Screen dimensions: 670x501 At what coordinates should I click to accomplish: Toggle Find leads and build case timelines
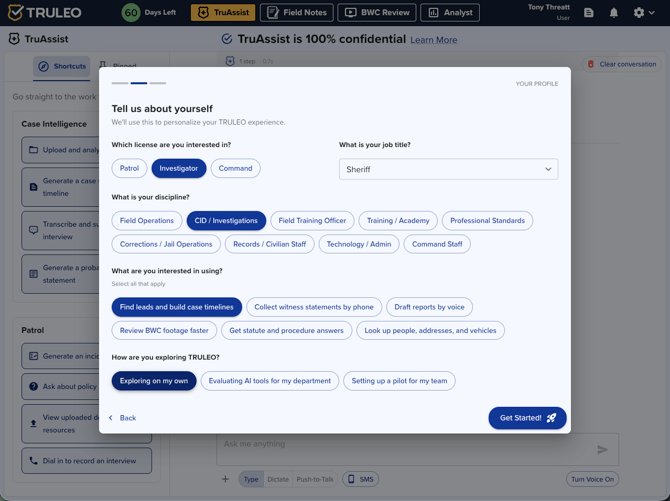(x=176, y=307)
